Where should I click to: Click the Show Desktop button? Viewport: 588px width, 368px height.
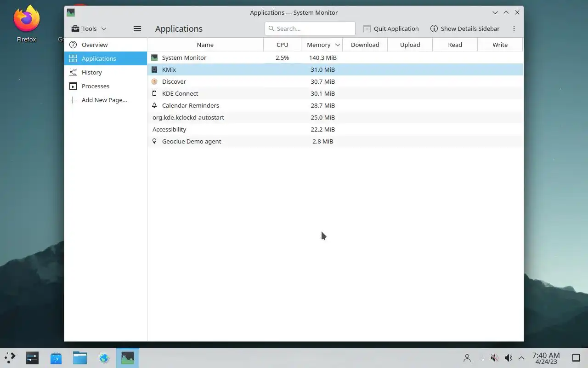[576, 358]
